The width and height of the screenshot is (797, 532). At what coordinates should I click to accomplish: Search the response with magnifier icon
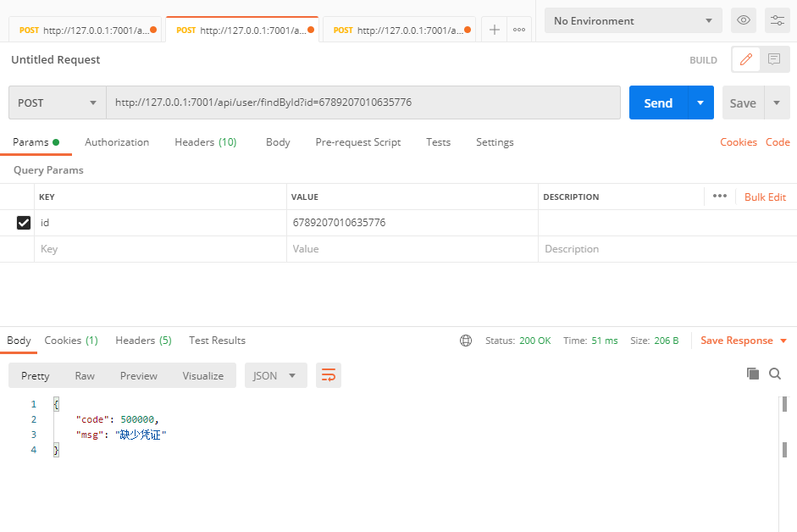coord(775,374)
